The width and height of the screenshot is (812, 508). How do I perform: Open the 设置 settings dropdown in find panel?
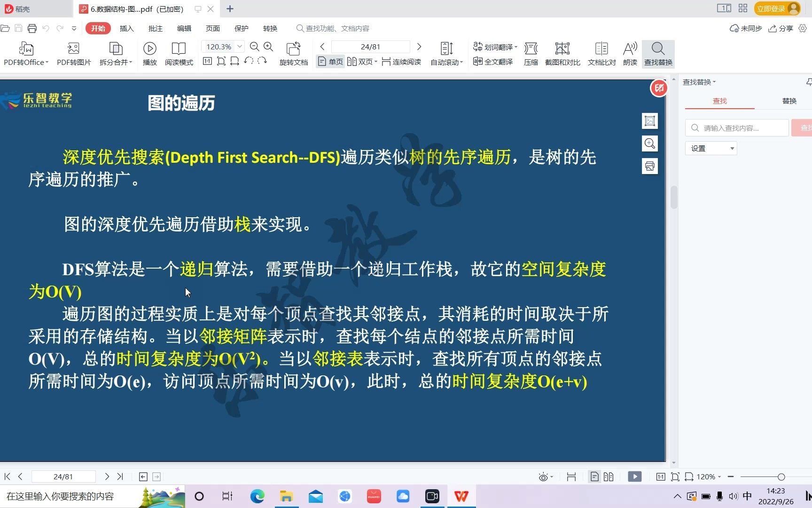[x=710, y=148]
